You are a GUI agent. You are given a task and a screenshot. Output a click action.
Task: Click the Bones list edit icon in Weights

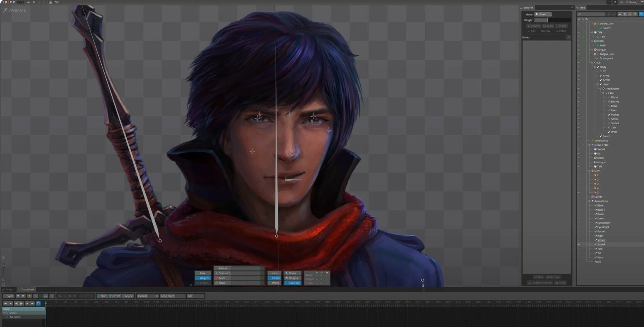568,37
